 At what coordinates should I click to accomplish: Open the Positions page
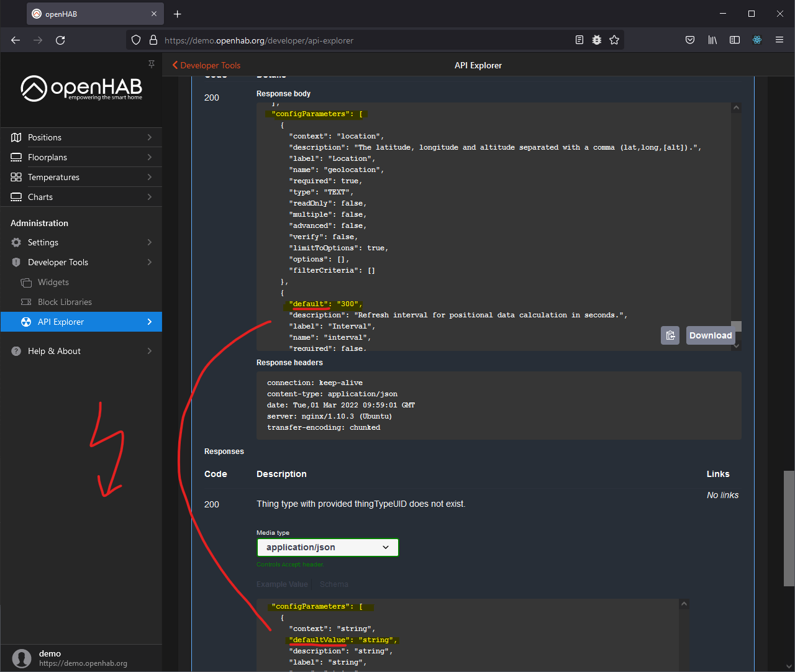(x=81, y=137)
